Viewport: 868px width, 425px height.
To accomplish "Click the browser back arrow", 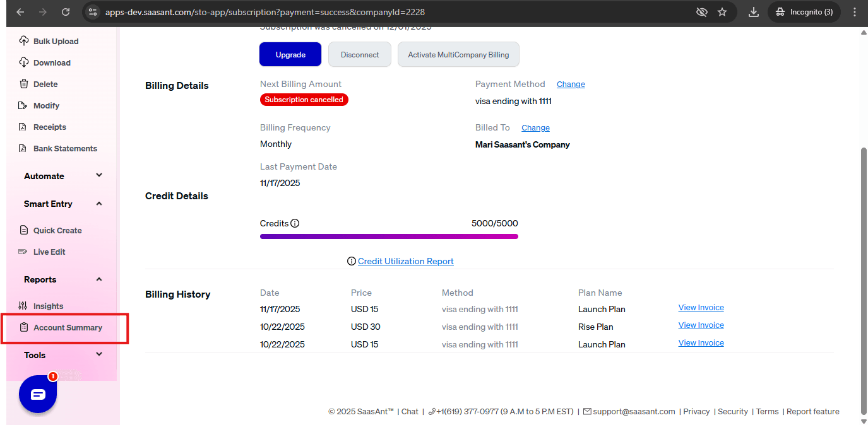I will (20, 12).
